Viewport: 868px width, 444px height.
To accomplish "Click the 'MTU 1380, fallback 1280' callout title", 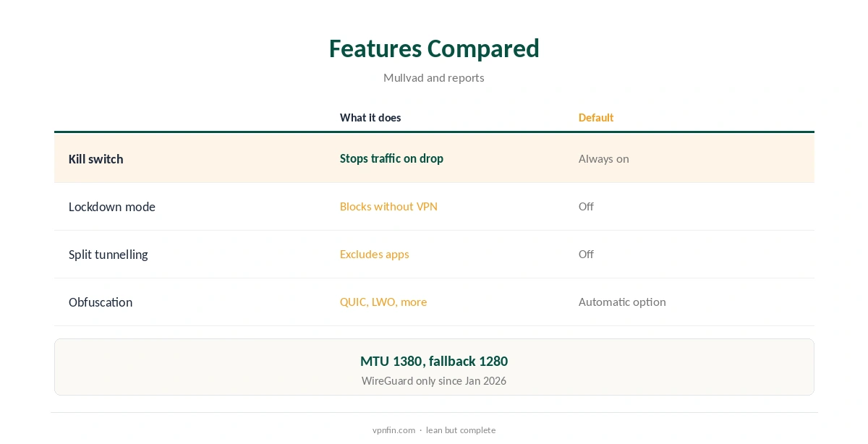I will coord(434,361).
